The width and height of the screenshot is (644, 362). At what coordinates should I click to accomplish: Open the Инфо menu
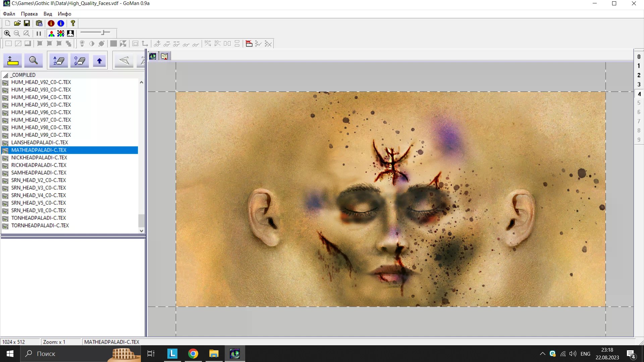tap(64, 14)
